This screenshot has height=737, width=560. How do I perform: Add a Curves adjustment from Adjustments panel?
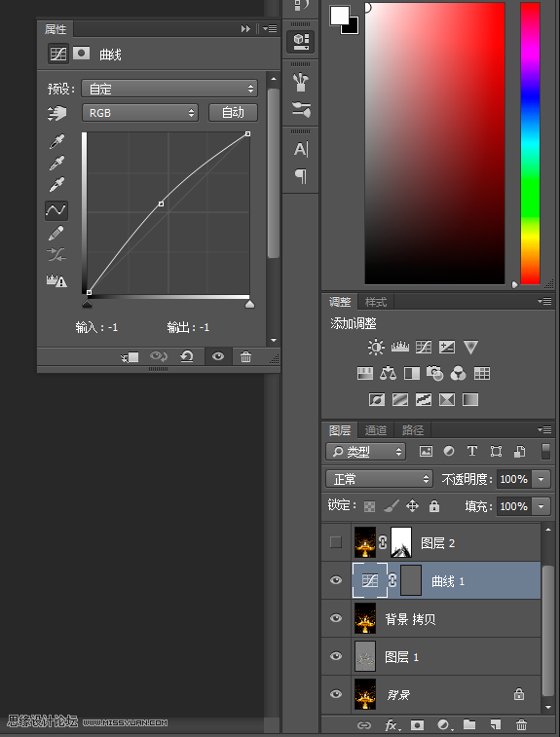pyautogui.click(x=424, y=348)
